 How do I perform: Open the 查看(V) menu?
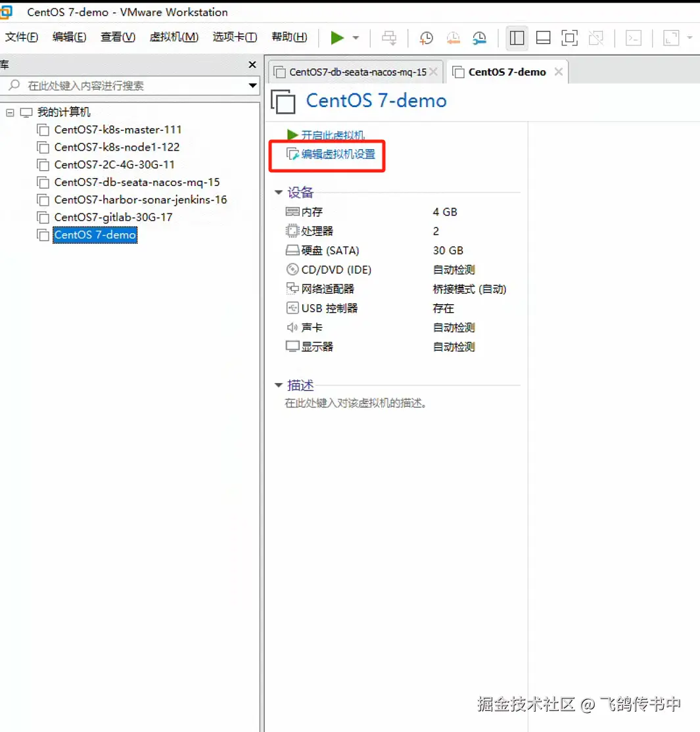coord(118,37)
